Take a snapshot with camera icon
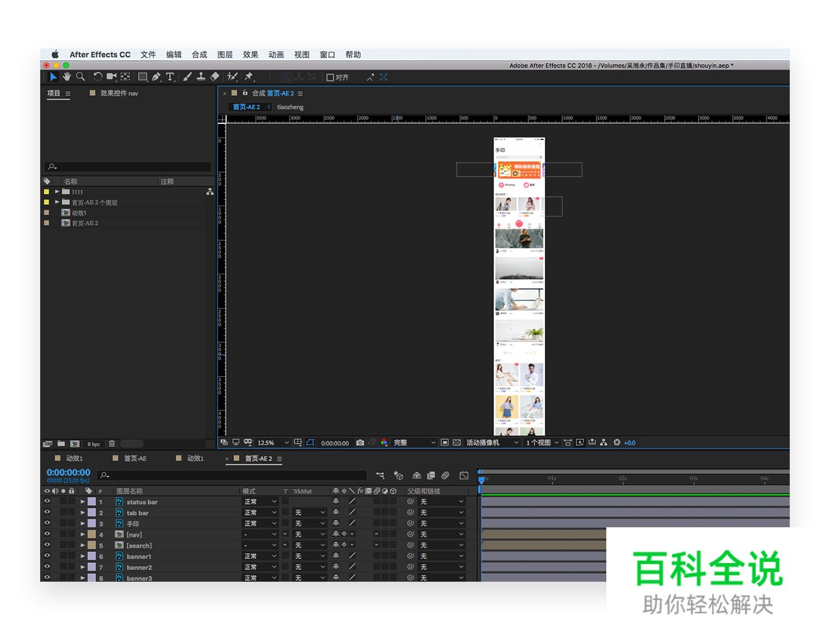The height and width of the screenshot is (644, 830). [x=360, y=443]
